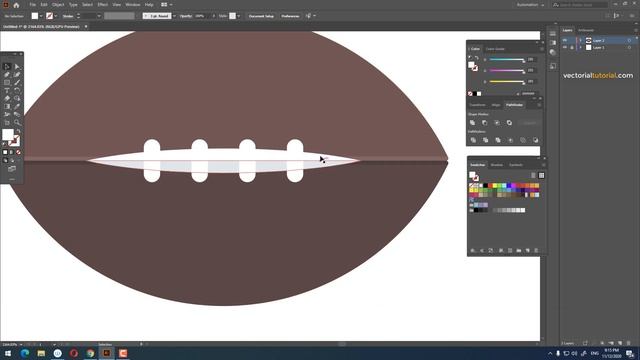Viewport: 640px width, 360px height.
Task: Click the Minus Front shape mode icon
Action: pyautogui.click(x=485, y=123)
